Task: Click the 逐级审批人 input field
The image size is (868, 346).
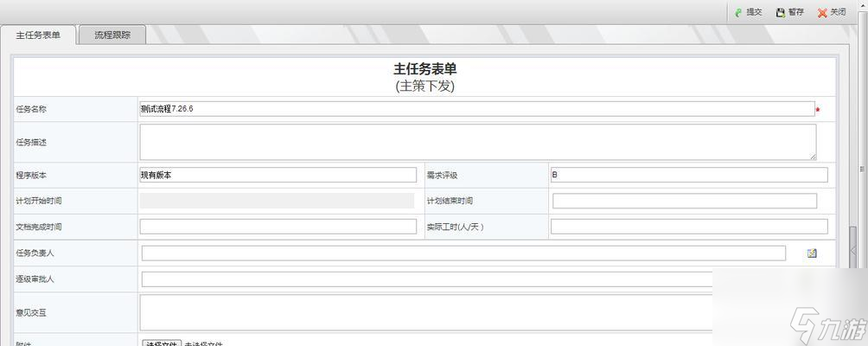Action: coord(427,279)
